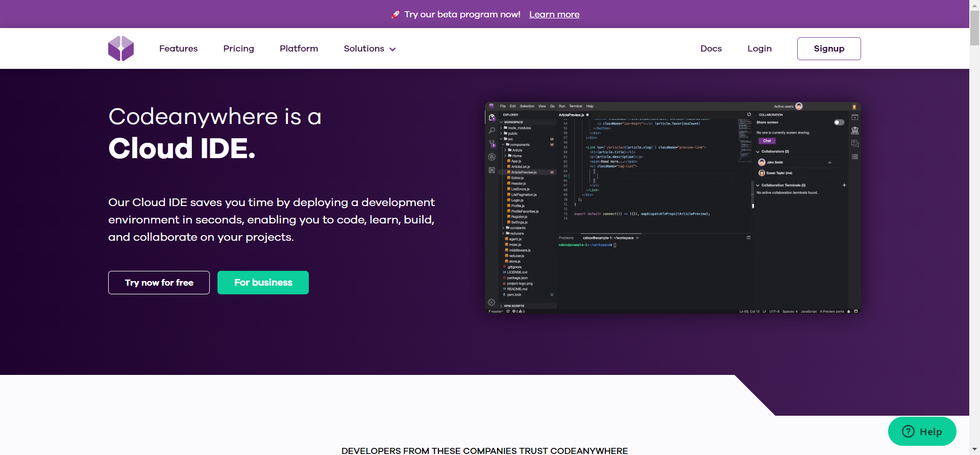Click the settings gear in IDE sidebar

pos(492,302)
